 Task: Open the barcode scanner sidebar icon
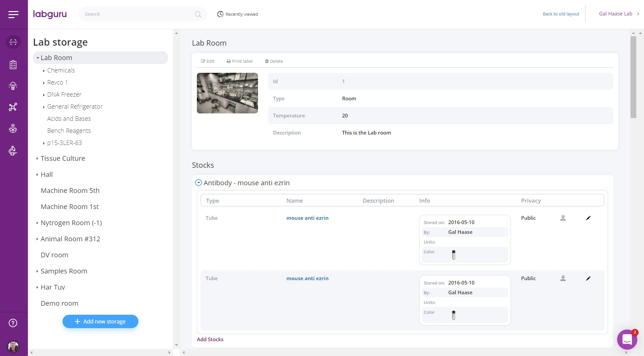pyautogui.click(x=13, y=42)
